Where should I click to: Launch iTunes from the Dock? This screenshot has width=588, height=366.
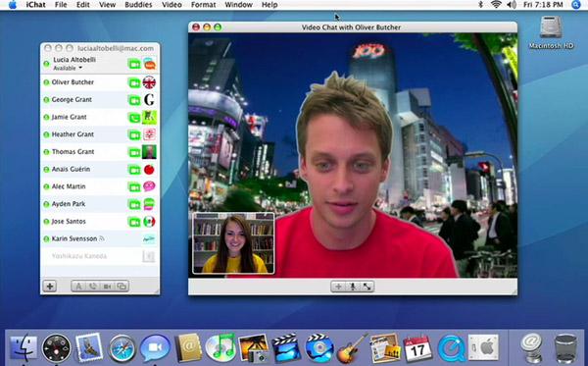coord(220,347)
